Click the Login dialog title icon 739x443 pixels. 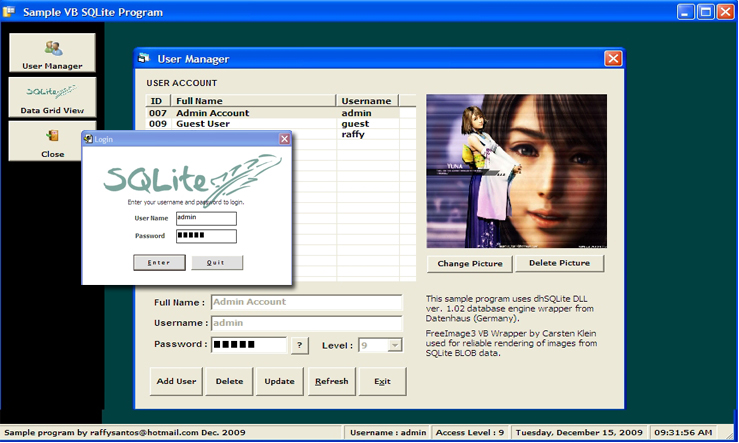pos(89,139)
